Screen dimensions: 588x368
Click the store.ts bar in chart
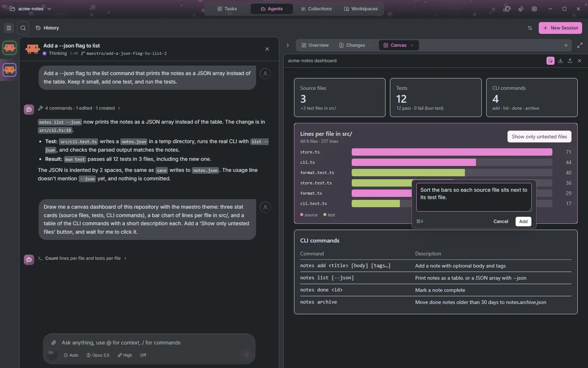[452, 152]
